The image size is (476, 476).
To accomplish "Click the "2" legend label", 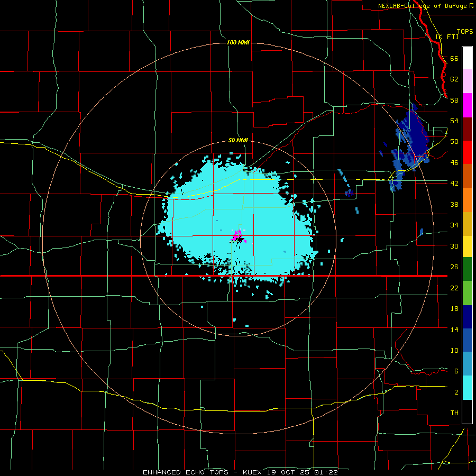I will point(456,392).
